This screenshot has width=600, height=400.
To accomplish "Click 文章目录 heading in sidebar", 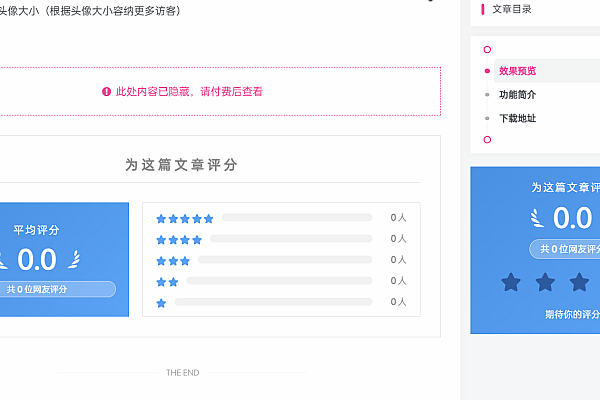I will 512,9.
